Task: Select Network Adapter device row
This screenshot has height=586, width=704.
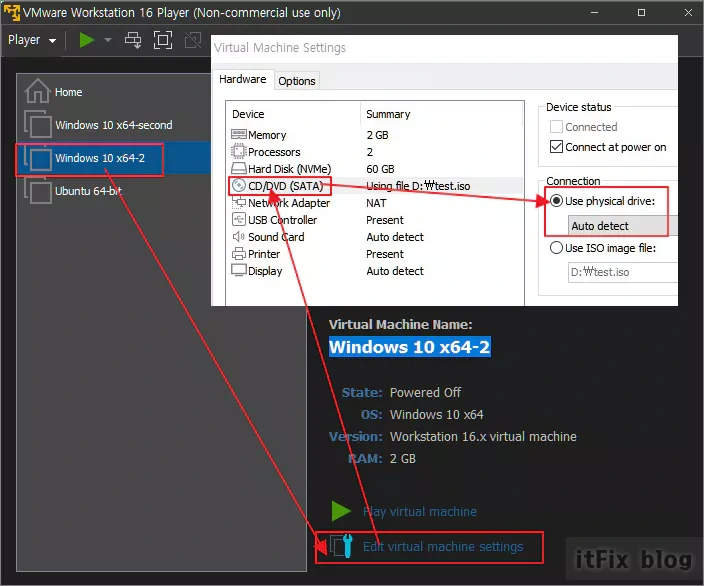Action: pos(375,203)
